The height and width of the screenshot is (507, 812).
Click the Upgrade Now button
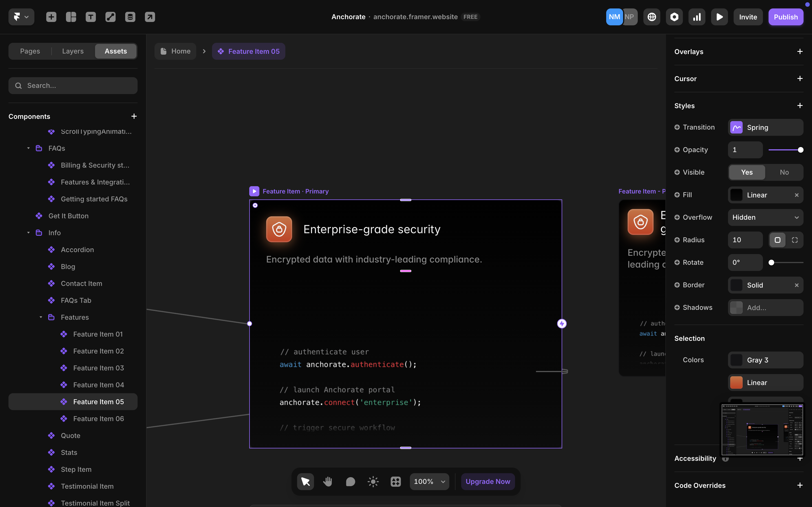487,482
